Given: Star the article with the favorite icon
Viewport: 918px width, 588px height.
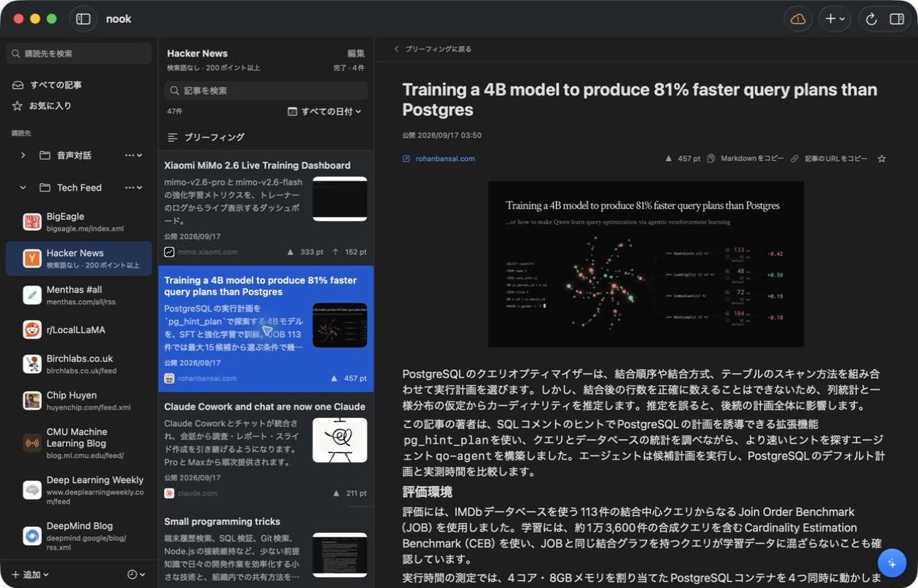Looking at the screenshot, I should (x=881, y=158).
